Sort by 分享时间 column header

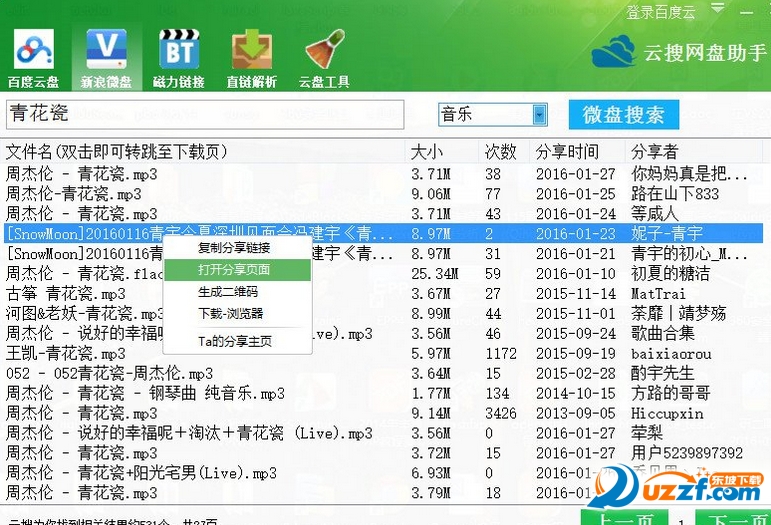(577, 152)
